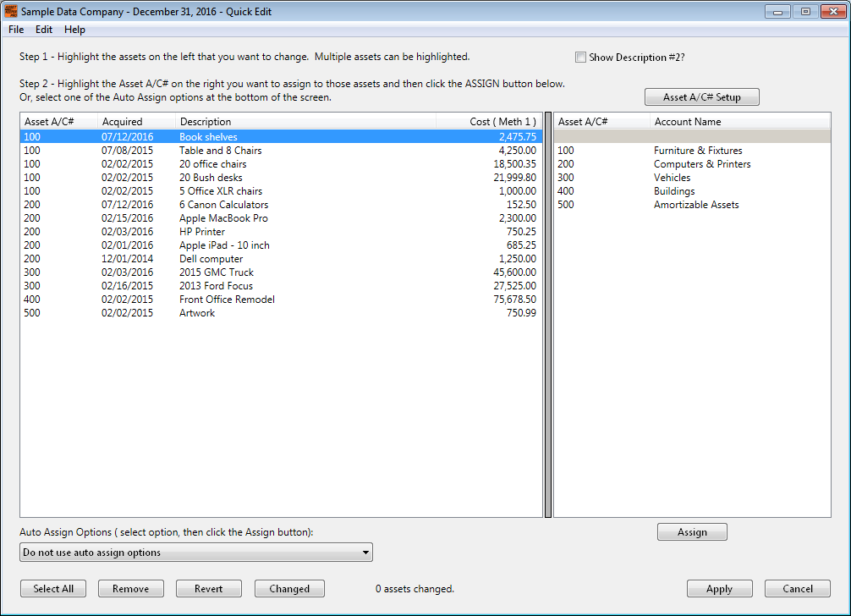851x616 pixels.
Task: Select the Computers & Printers account
Action: coord(692,164)
